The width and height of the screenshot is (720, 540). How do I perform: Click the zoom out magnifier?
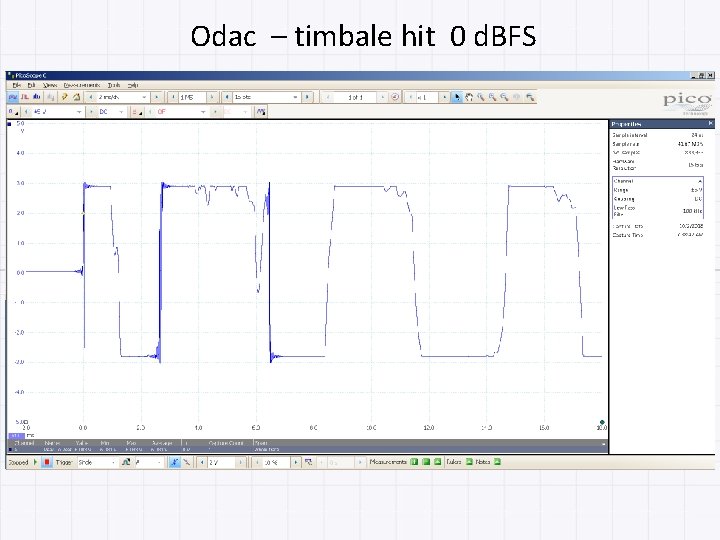(505, 97)
